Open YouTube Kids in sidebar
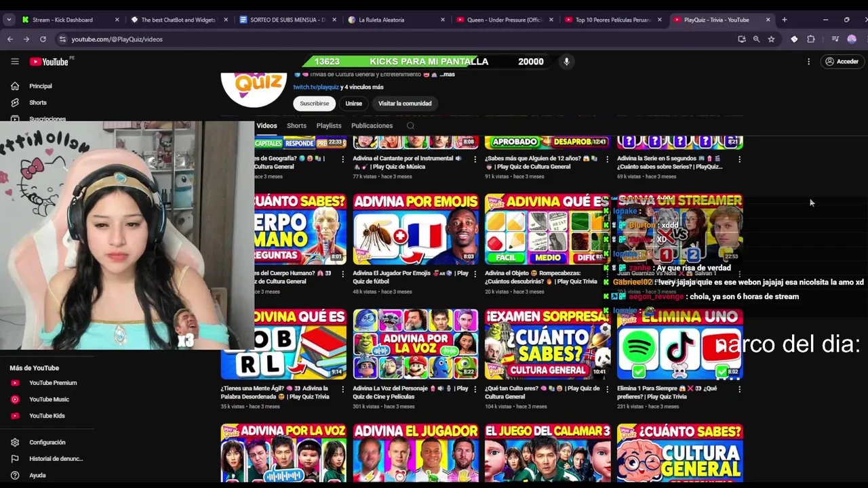This screenshot has height=488, width=868. (x=46, y=415)
